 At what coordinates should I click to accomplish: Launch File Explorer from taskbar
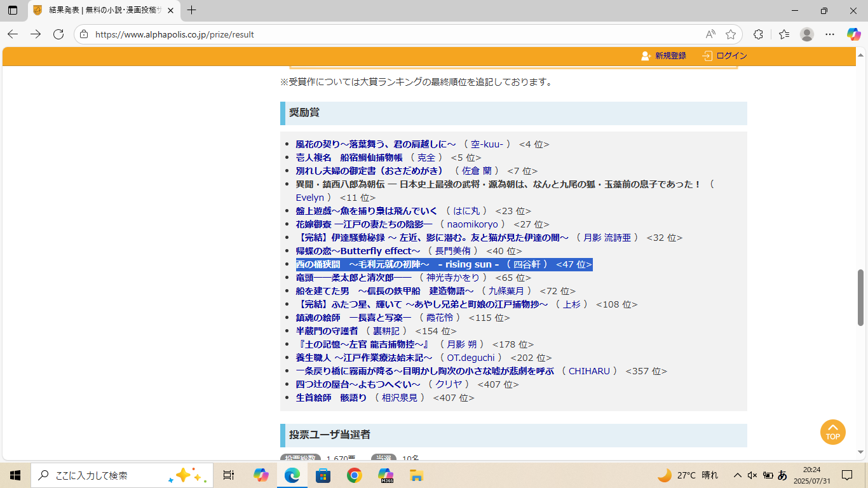click(x=416, y=475)
